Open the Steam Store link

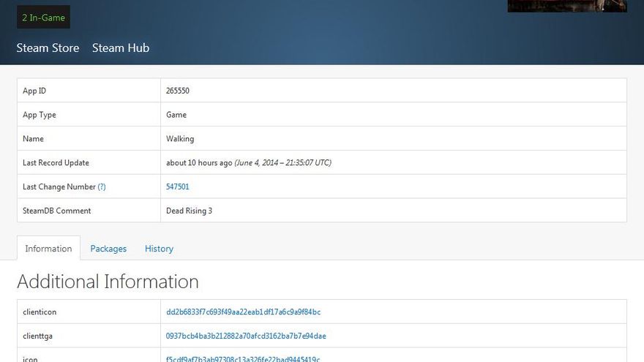48,48
